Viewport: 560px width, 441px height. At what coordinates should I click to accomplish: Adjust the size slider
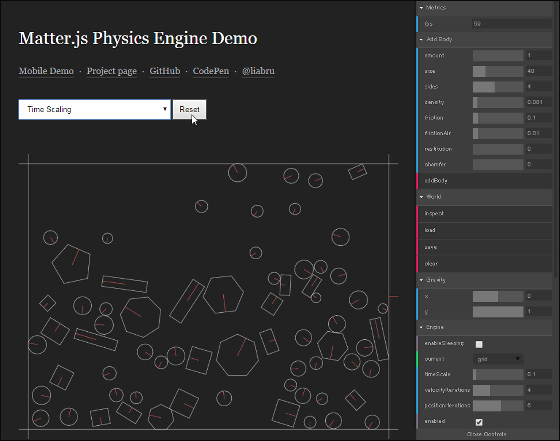498,71
